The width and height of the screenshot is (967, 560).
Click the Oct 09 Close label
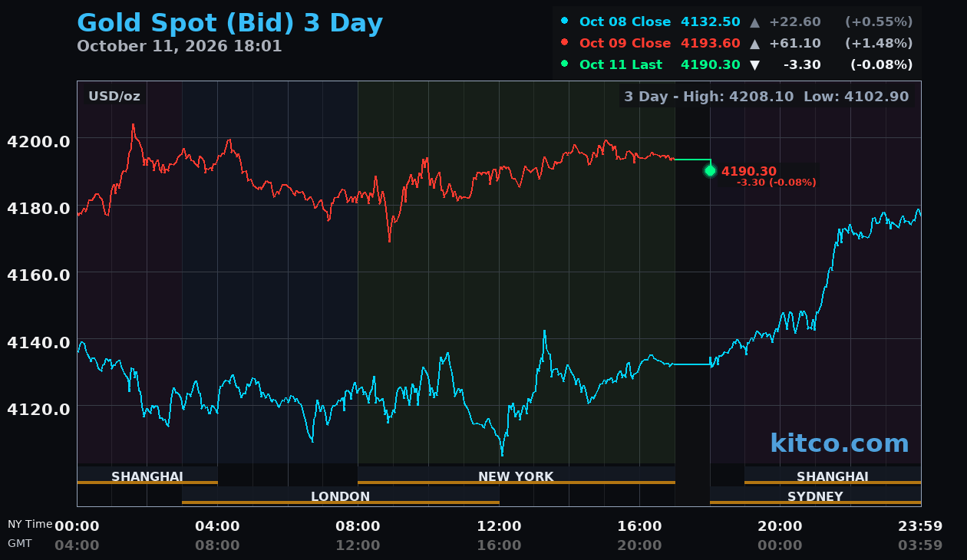click(x=625, y=43)
